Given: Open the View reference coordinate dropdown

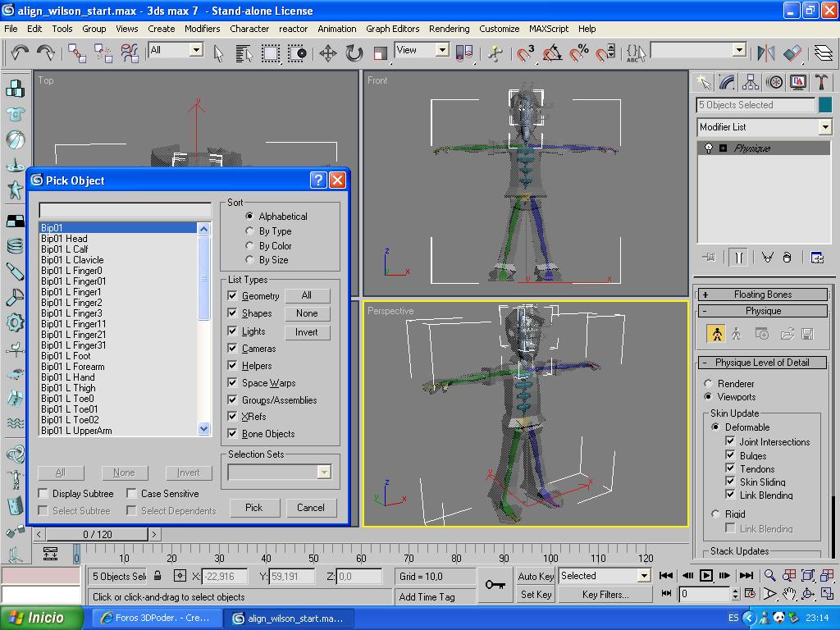Looking at the screenshot, I should [x=442, y=50].
